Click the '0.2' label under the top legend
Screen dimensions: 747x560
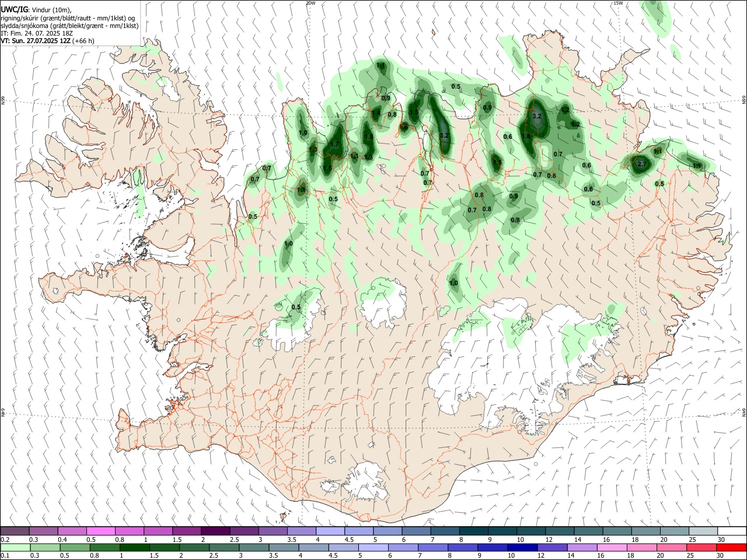(x=5, y=540)
